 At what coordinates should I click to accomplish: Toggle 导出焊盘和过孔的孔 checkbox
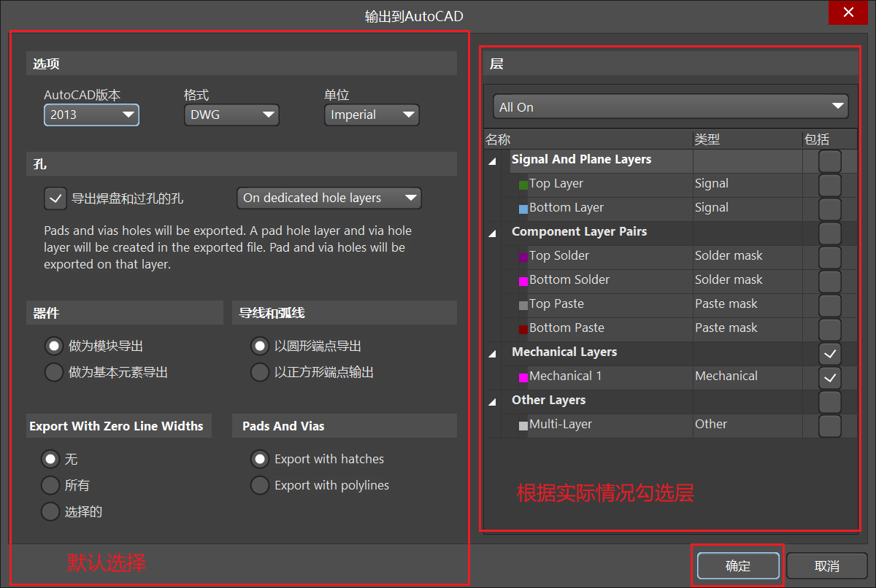(x=55, y=198)
